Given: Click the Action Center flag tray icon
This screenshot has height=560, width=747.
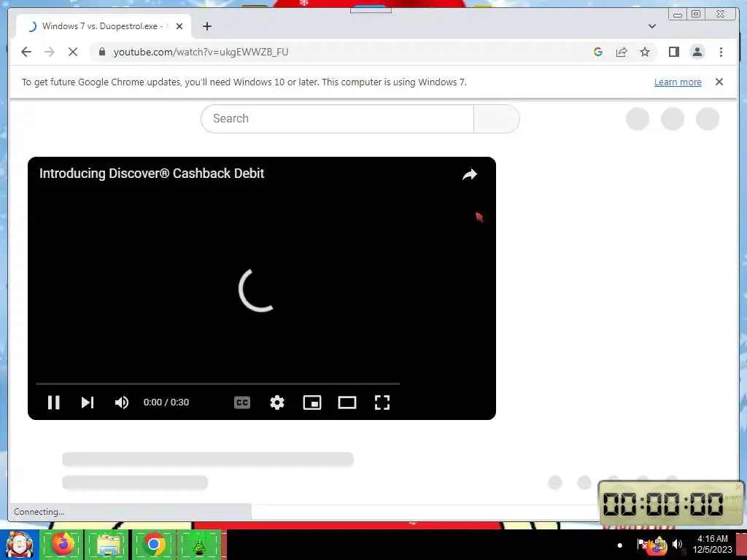Looking at the screenshot, I should click(x=642, y=544).
